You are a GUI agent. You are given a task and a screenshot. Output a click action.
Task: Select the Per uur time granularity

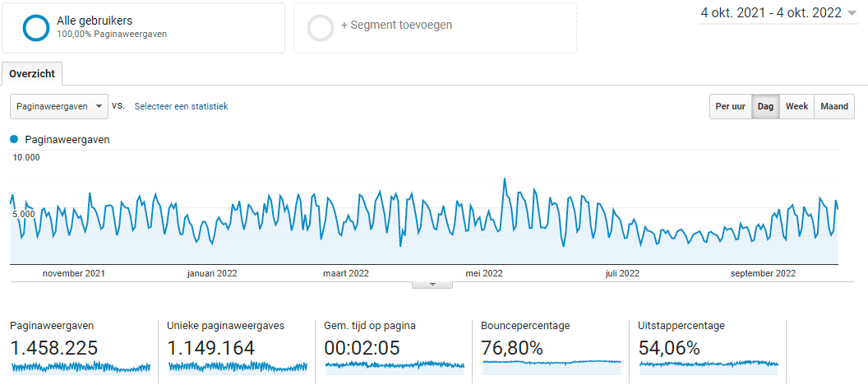[730, 106]
